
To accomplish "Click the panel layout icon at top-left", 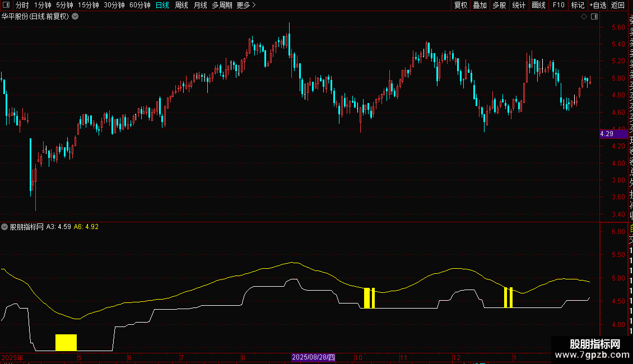I will [x=6, y=5].
